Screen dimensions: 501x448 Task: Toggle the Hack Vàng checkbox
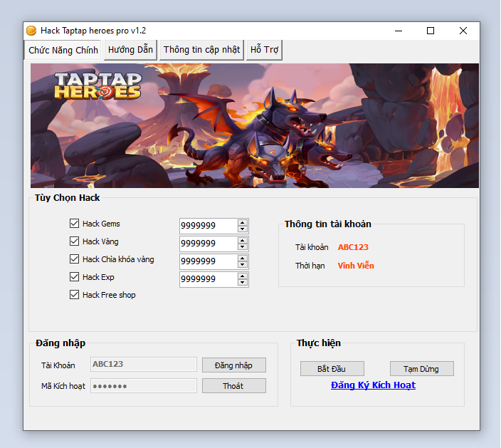click(x=74, y=241)
